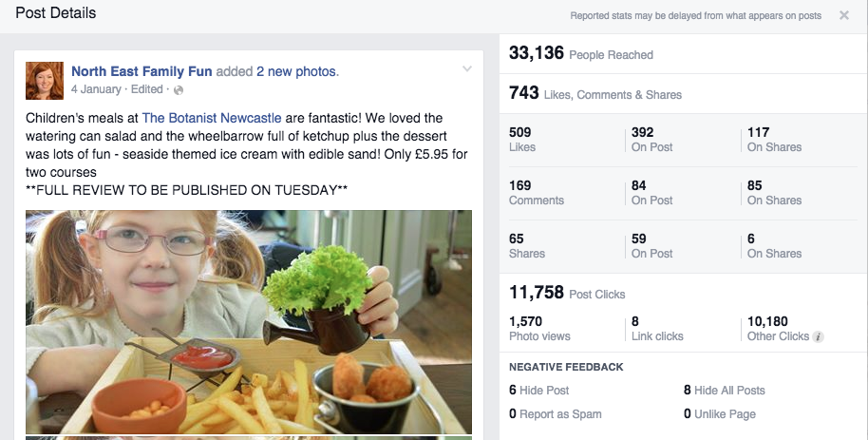Click the Hide Post feedback stat

pos(539,391)
